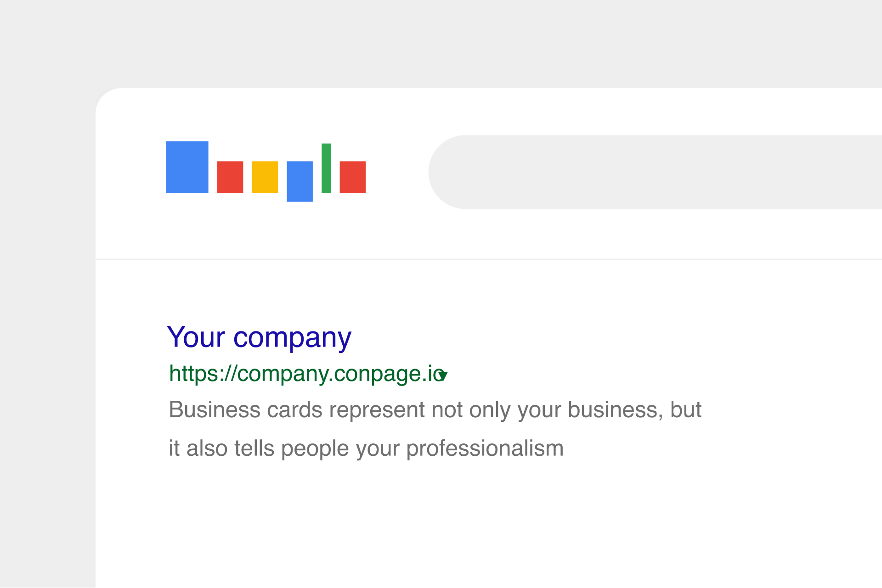Viewport: 882px width, 588px height.
Task: Click the gray background above the white card
Action: [x=441, y=44]
